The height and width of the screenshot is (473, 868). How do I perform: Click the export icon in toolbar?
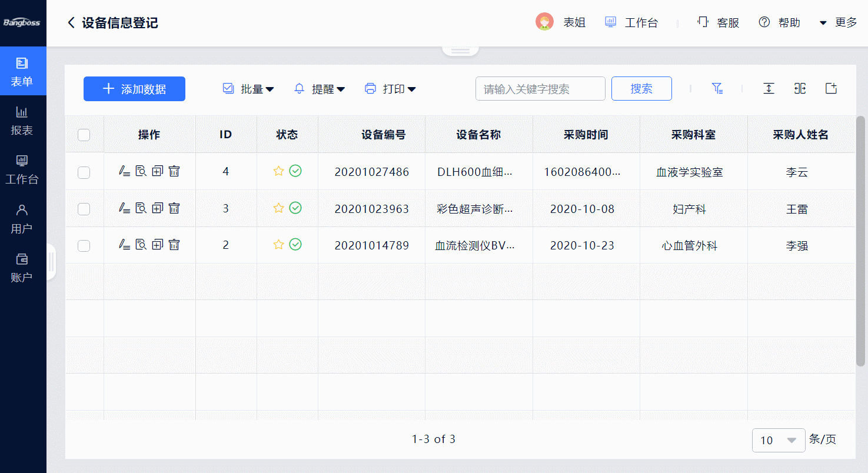(831, 88)
